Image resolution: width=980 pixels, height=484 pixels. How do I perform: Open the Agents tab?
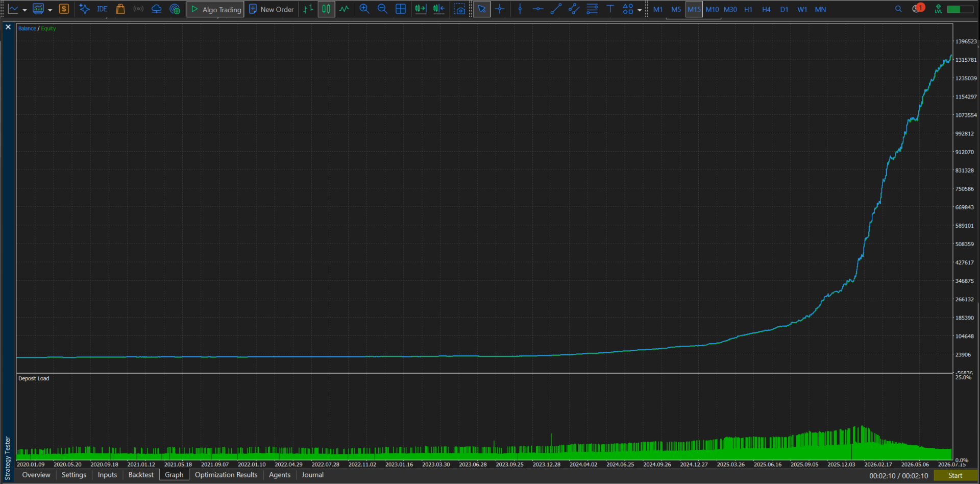click(280, 475)
